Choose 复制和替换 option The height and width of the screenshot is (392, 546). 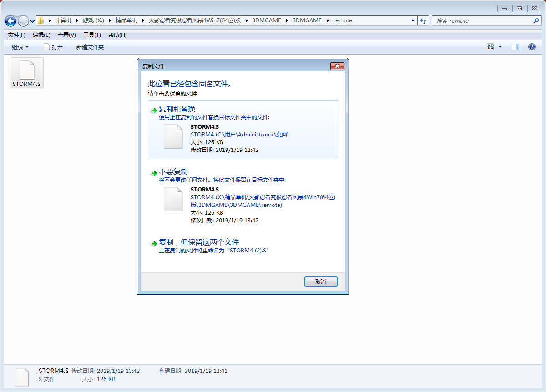pyautogui.click(x=243, y=129)
